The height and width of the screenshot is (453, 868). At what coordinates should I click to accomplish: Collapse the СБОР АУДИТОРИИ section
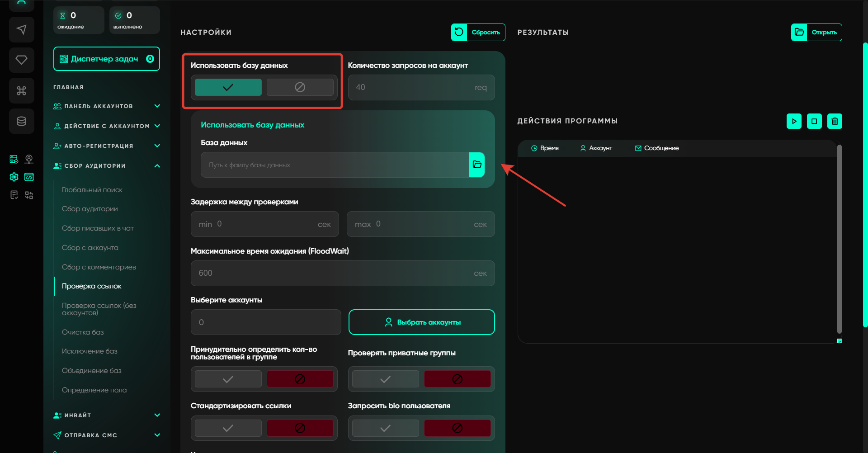(157, 166)
